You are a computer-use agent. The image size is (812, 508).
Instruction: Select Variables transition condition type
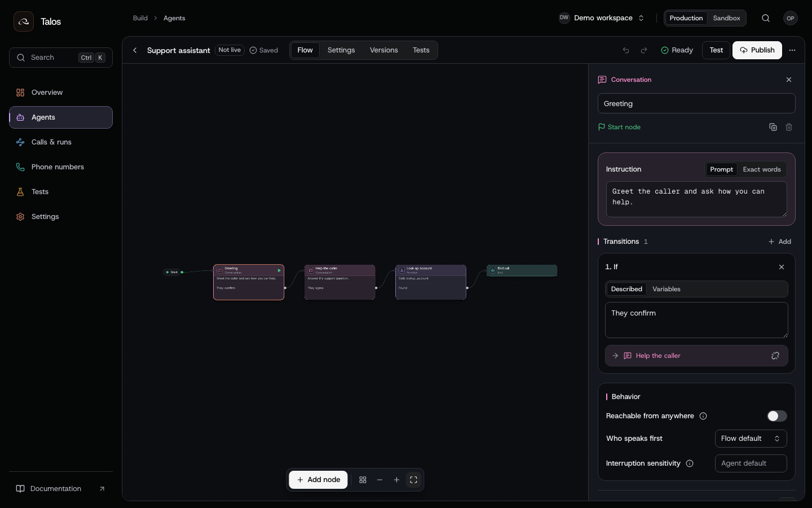667,289
